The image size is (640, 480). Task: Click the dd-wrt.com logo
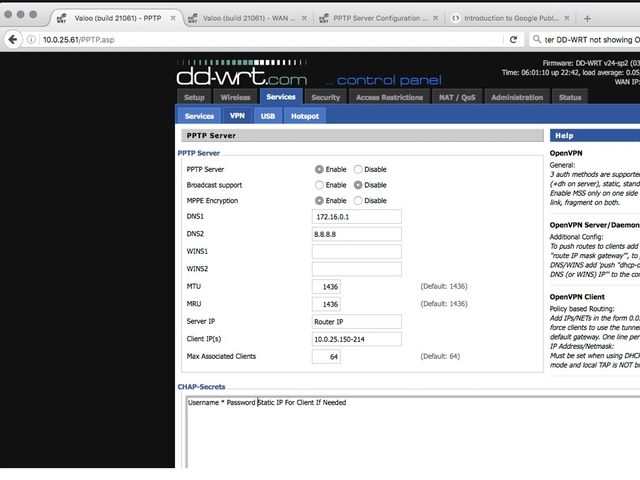pos(242,73)
